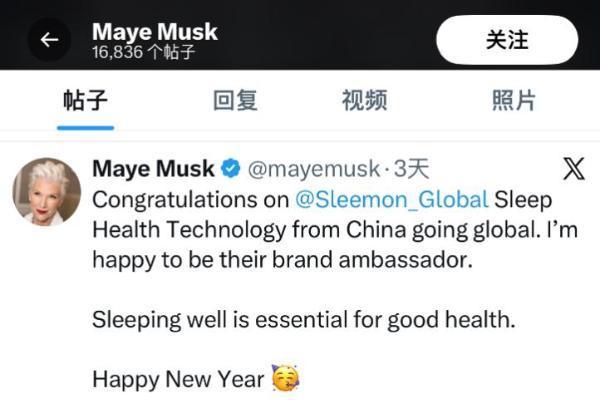Open Maye Musk's profile avatar photo
This screenshot has height=400, width=600.
(x=46, y=191)
